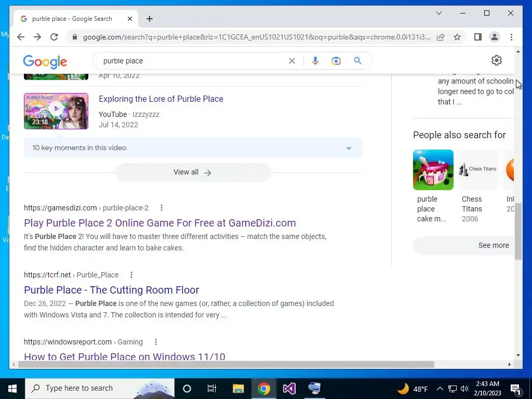Open the volume control in tray
This screenshot has height=399, width=532.
point(464,389)
